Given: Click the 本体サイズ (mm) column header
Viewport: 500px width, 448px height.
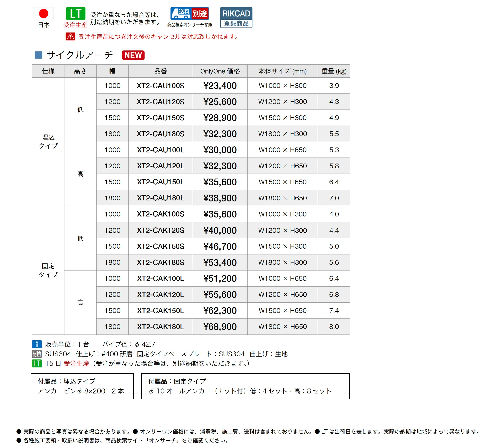Looking at the screenshot, I should tap(283, 71).
